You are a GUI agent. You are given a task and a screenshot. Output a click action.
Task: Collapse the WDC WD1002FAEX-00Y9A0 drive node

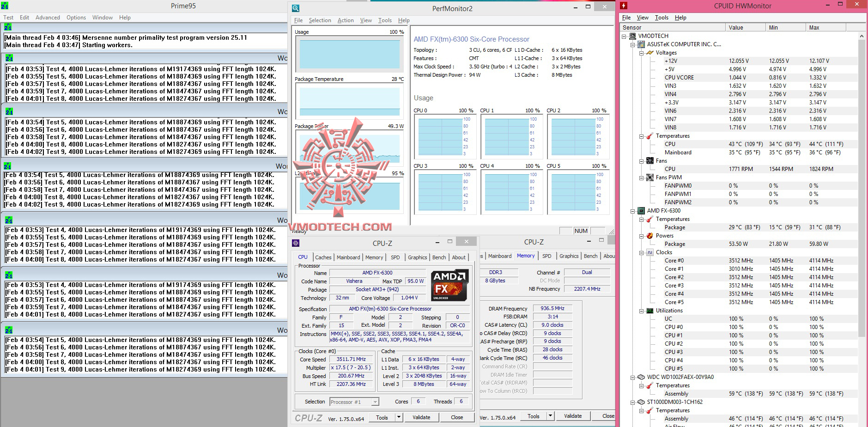point(633,377)
